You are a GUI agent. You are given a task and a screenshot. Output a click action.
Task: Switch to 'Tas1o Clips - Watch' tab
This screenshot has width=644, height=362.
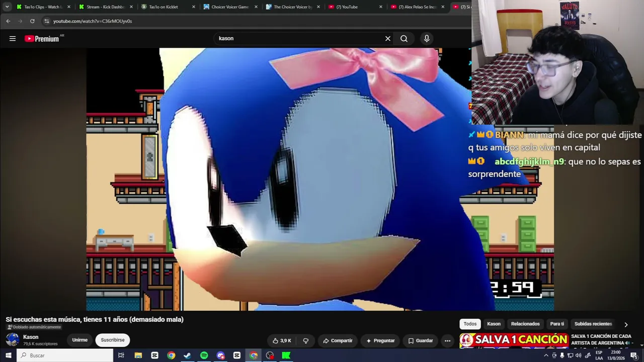43,7
